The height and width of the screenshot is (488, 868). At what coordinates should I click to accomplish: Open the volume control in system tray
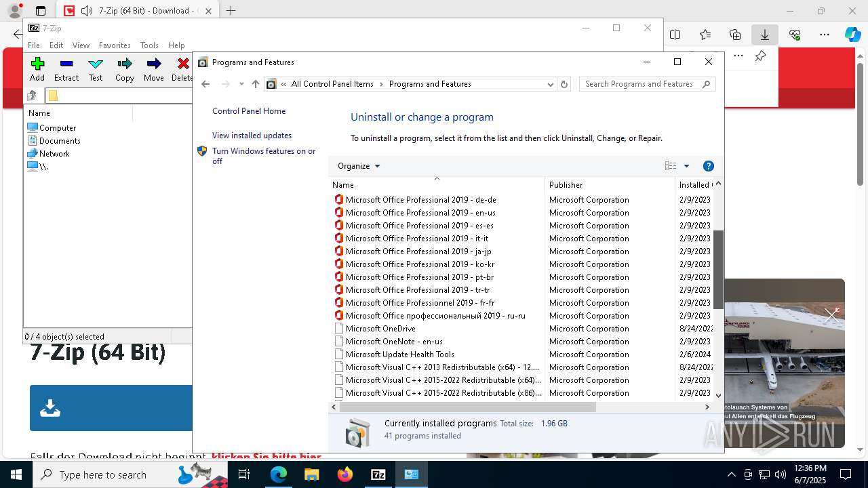click(780, 474)
